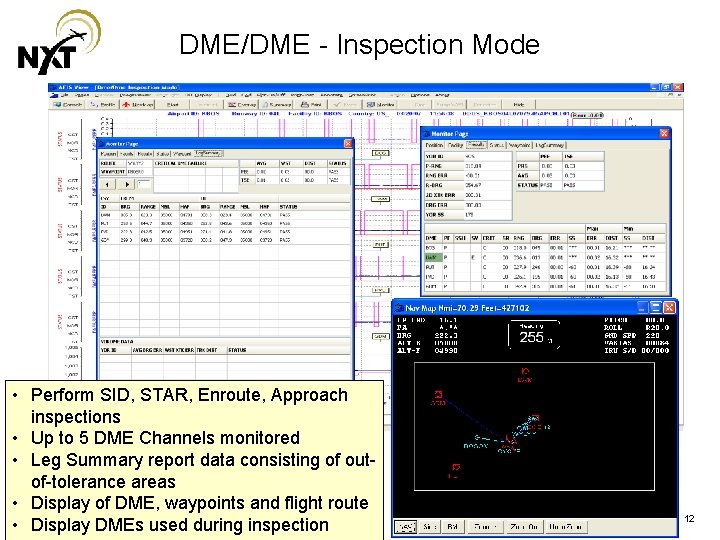The height and width of the screenshot is (540, 720).
Task: Click the RNG ERR row in right Monitor Page
Action: 468,175
